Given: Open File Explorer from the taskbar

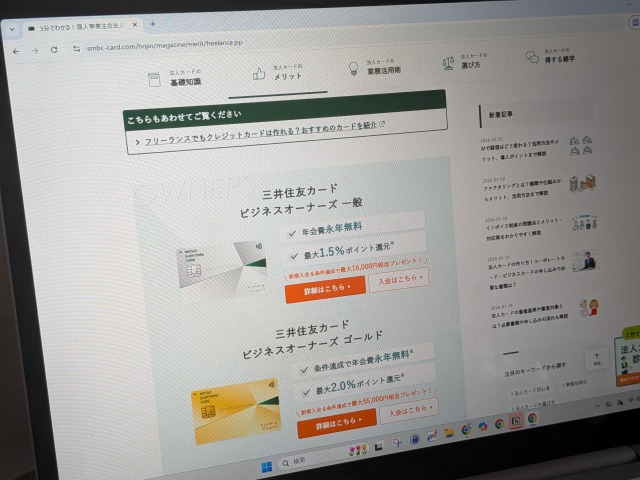Looking at the screenshot, I should [x=449, y=433].
